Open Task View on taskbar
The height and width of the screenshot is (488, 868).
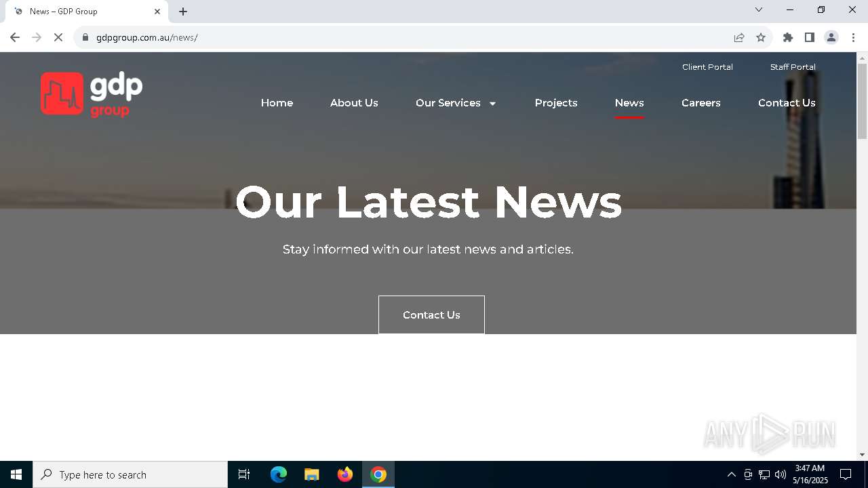pos(244,474)
